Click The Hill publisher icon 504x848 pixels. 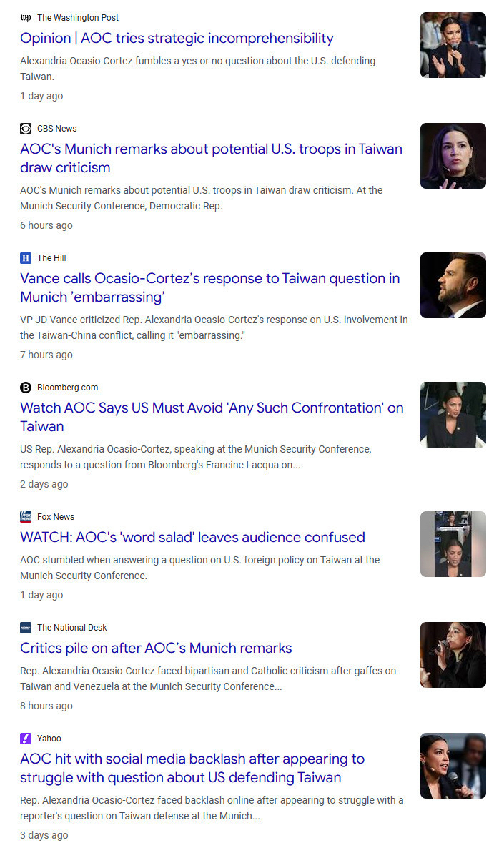point(26,258)
